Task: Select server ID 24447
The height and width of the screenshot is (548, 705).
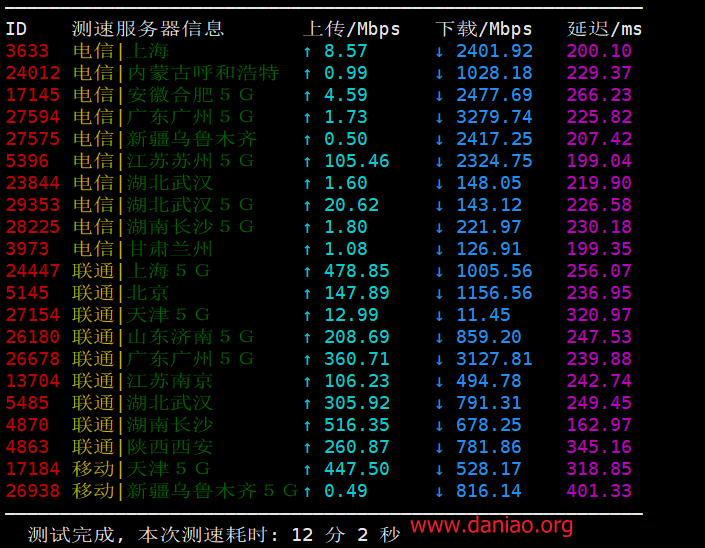Action: pyautogui.click(x=33, y=271)
